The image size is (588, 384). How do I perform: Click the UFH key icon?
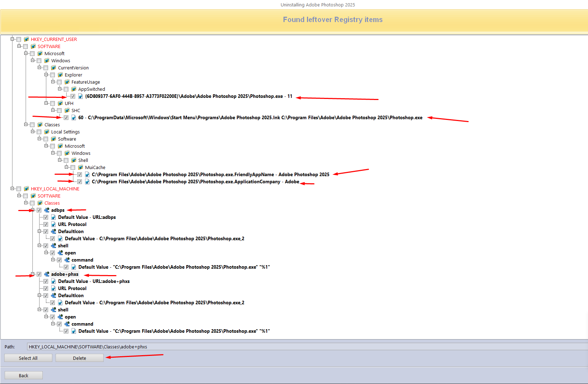[x=60, y=103]
